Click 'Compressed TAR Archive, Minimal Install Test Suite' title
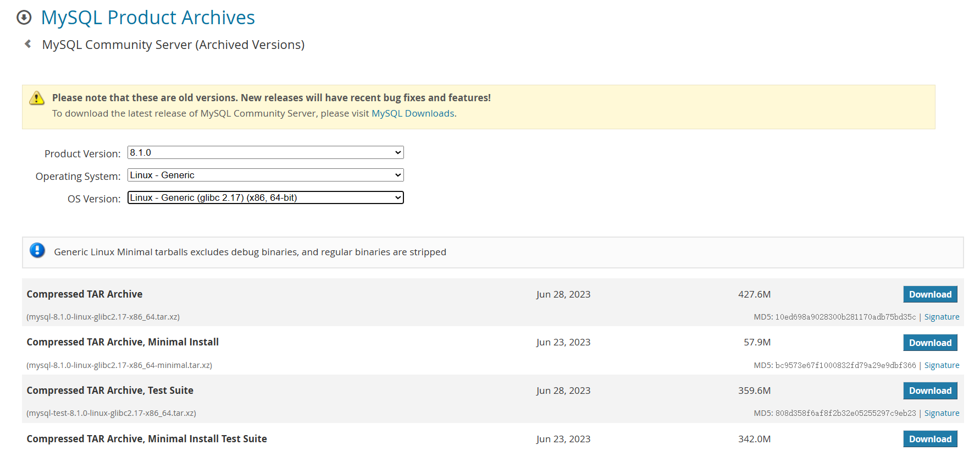 pos(147,439)
